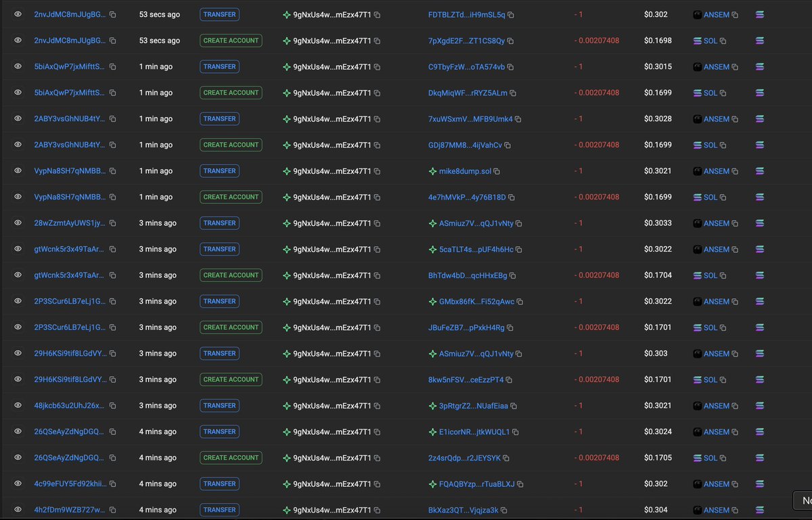812x520 pixels.
Task: Copy destination address FQAQBYzp...rTuaBLXJ
Action: point(520,485)
